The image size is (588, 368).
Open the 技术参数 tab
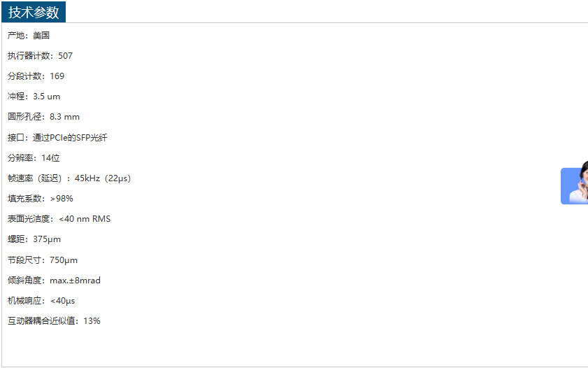pos(34,12)
